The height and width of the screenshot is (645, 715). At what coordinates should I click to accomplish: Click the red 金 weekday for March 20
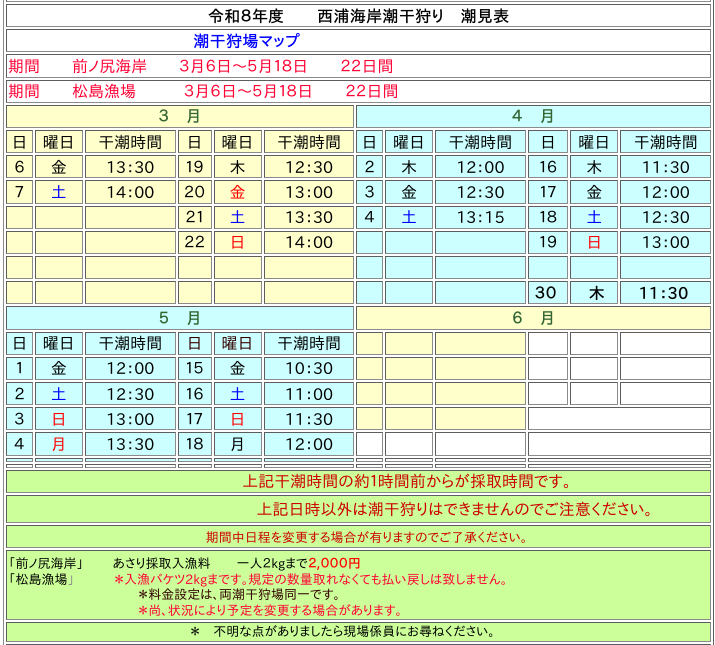(237, 192)
